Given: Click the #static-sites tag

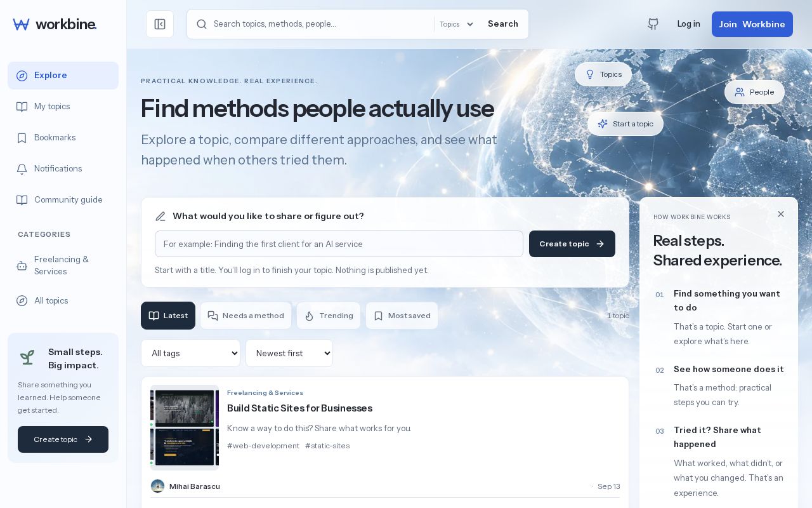Looking at the screenshot, I should tap(327, 446).
